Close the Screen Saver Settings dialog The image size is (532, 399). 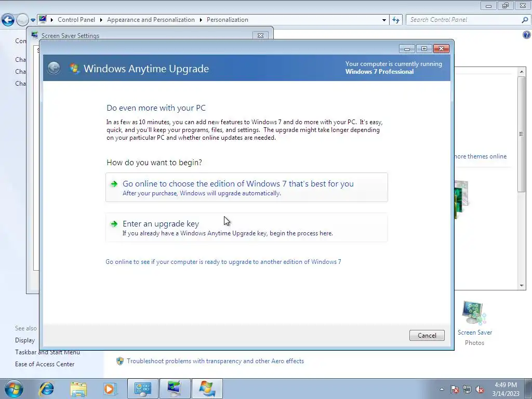pyautogui.click(x=261, y=35)
